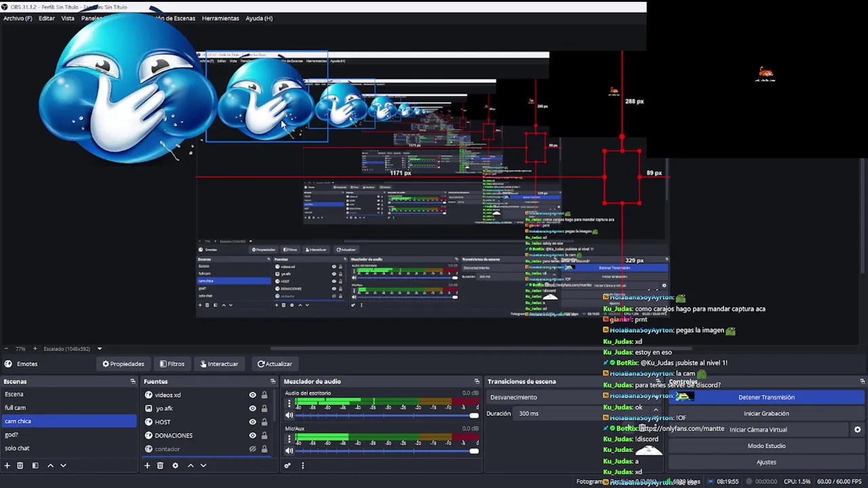Image resolution: width=868 pixels, height=488 pixels.
Task: Click the image source icon beside yo afk
Action: 149,409
